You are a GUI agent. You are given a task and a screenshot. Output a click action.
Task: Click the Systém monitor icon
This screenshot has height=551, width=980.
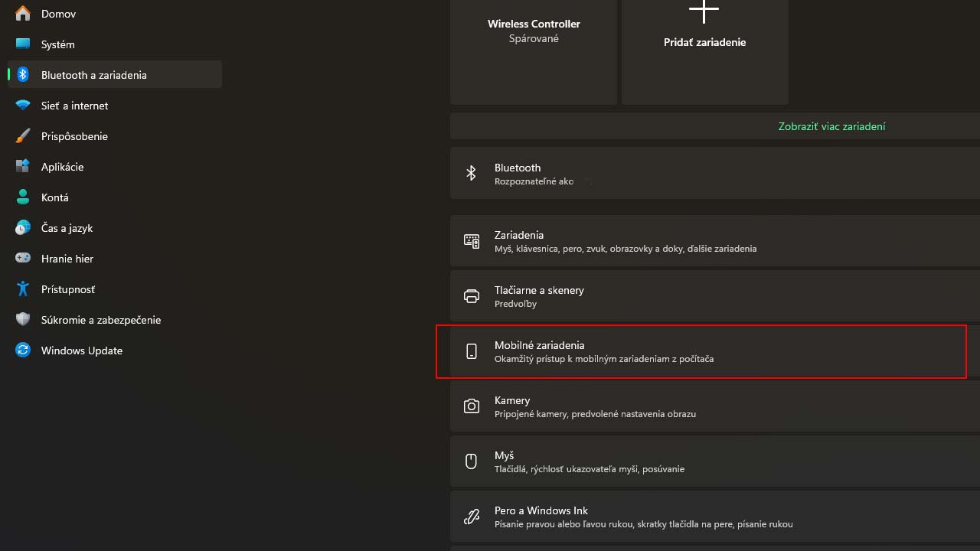coord(23,44)
